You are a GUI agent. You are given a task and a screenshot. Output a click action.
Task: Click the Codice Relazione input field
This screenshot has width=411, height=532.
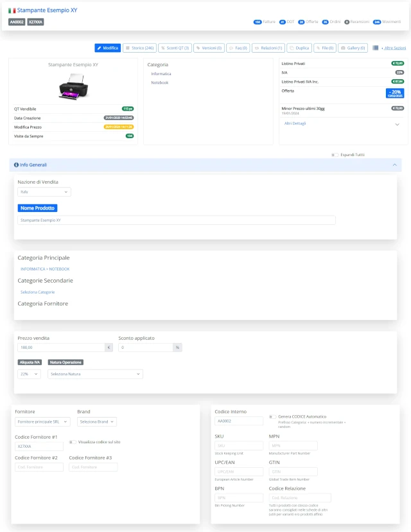click(x=300, y=498)
